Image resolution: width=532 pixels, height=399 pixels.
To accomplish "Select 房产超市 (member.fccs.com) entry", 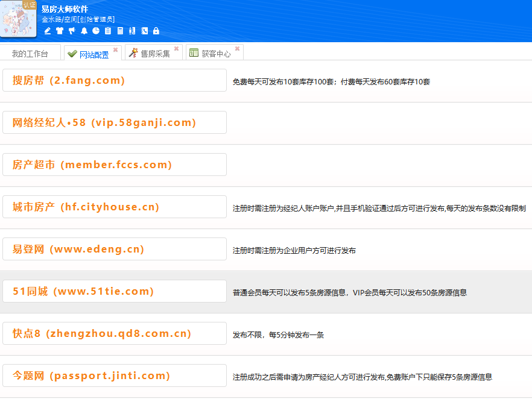I will coord(115,165).
